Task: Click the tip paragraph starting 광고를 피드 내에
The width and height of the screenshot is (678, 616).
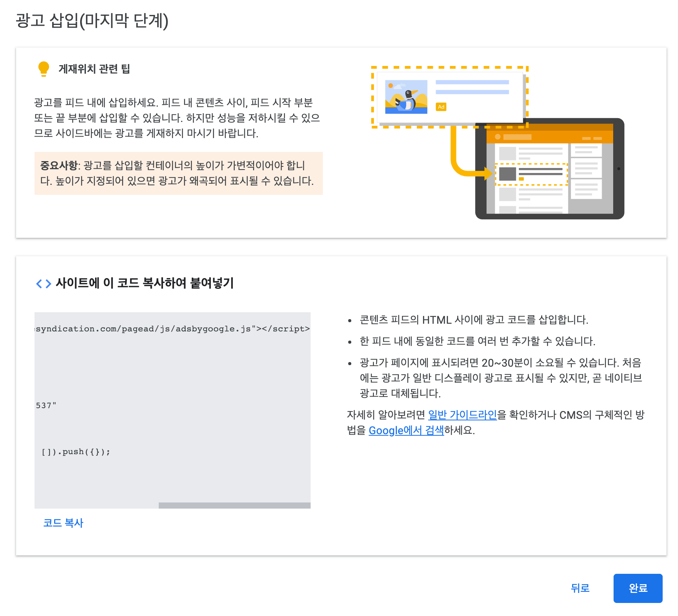Action: [177, 118]
